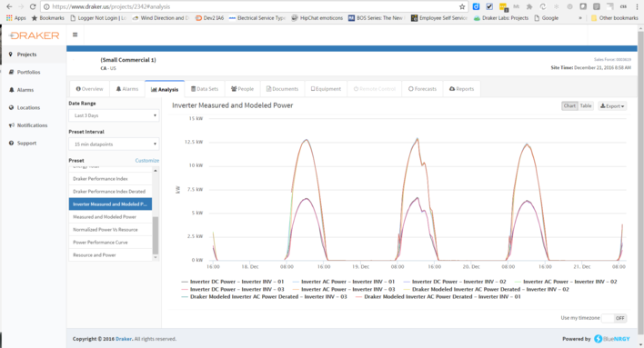Open the Preset Interval dropdown showing 15 min datapoints
The width and height of the screenshot is (644, 348).
(114, 144)
